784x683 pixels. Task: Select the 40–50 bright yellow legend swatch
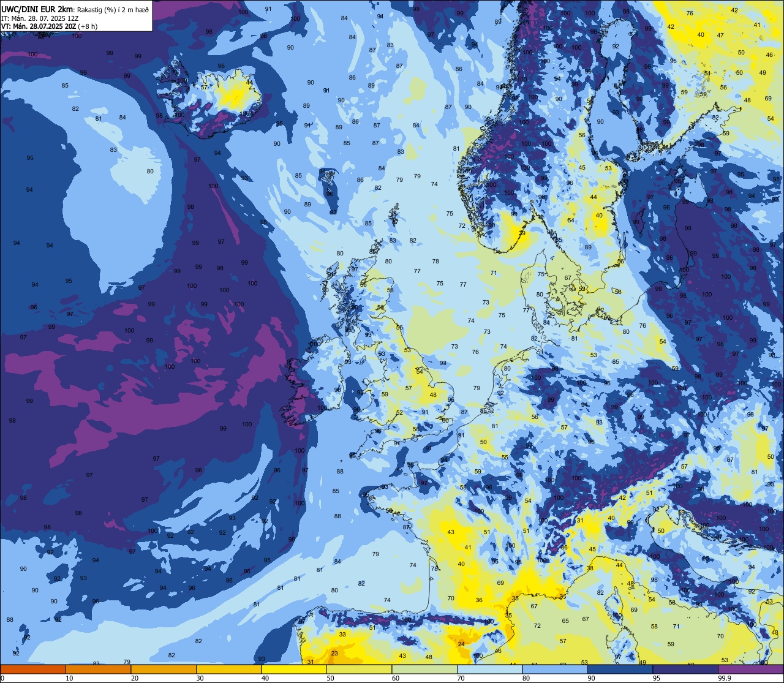coord(294,669)
